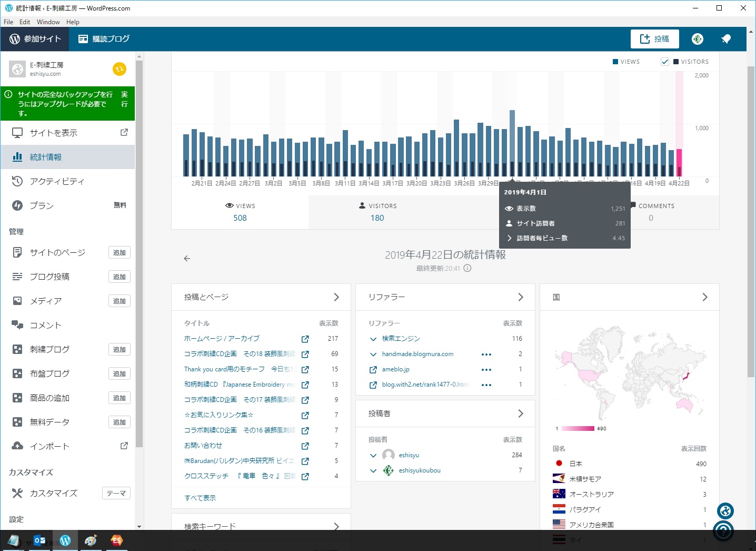Click すべて表示 link
Viewport: 756px width, 551px height.
pos(200,498)
